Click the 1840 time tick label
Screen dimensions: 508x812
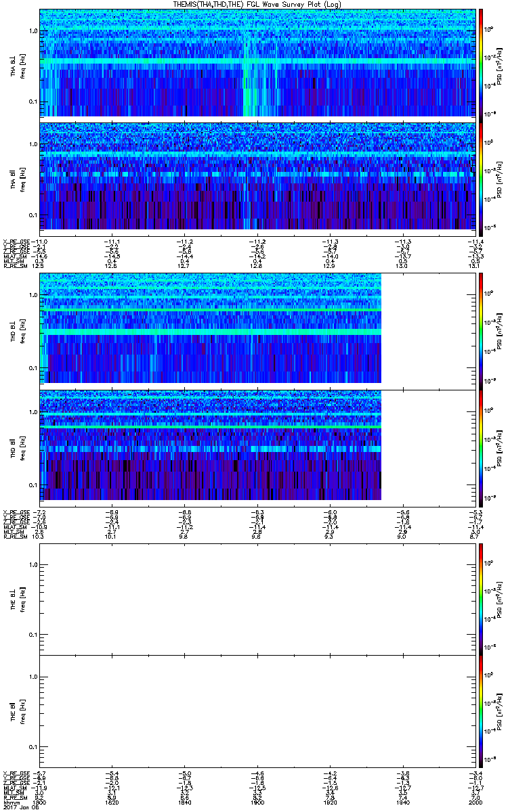[184, 803]
